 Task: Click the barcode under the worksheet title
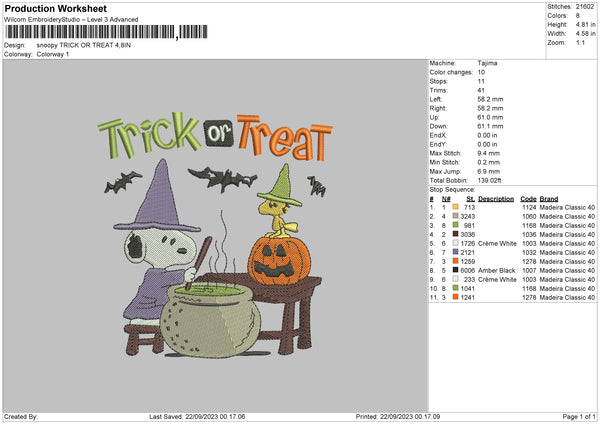[x=107, y=32]
